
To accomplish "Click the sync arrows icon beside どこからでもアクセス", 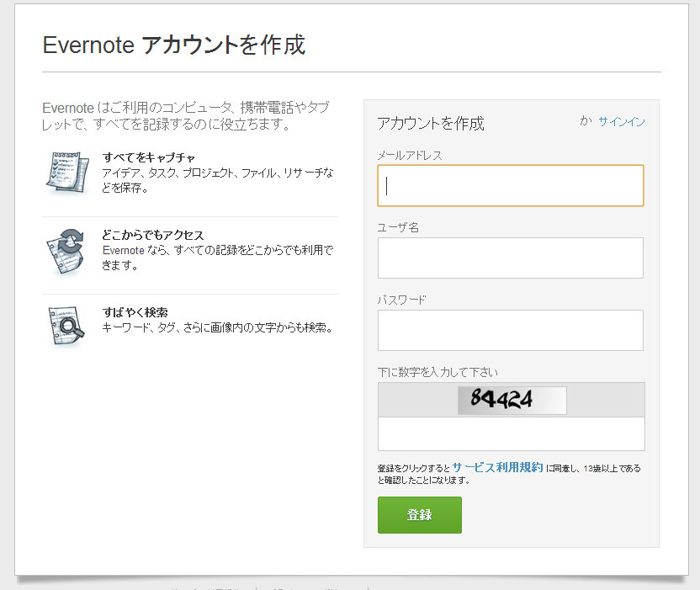I will [x=67, y=250].
